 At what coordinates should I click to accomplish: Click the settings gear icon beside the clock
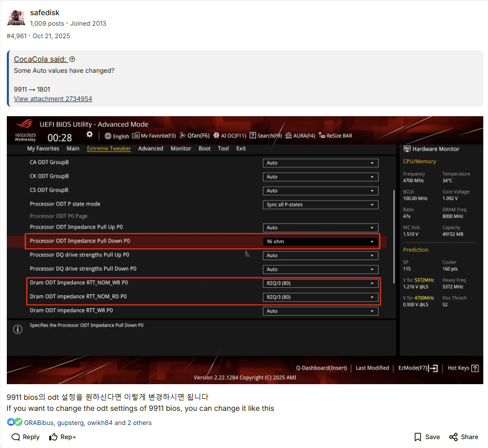90,135
